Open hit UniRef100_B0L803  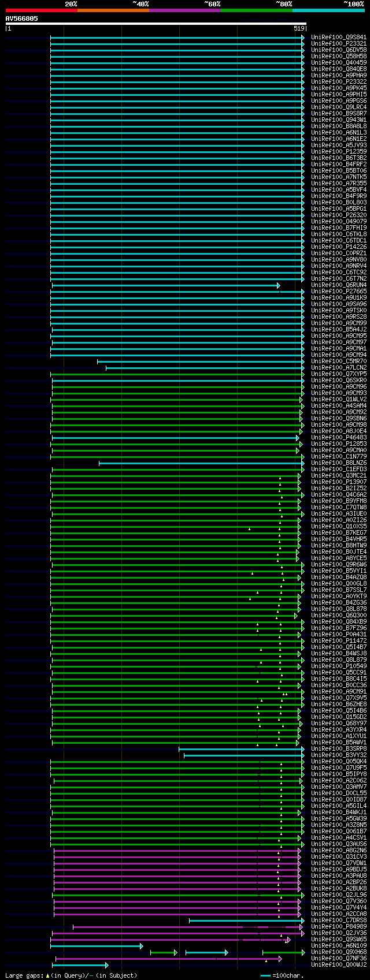click(339, 203)
